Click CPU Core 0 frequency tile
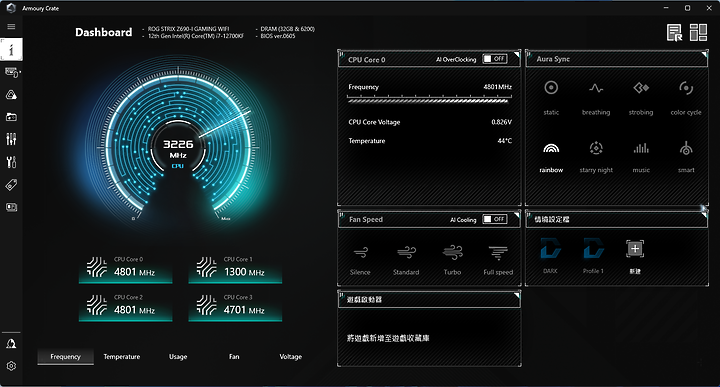720x387 pixels. (125, 269)
